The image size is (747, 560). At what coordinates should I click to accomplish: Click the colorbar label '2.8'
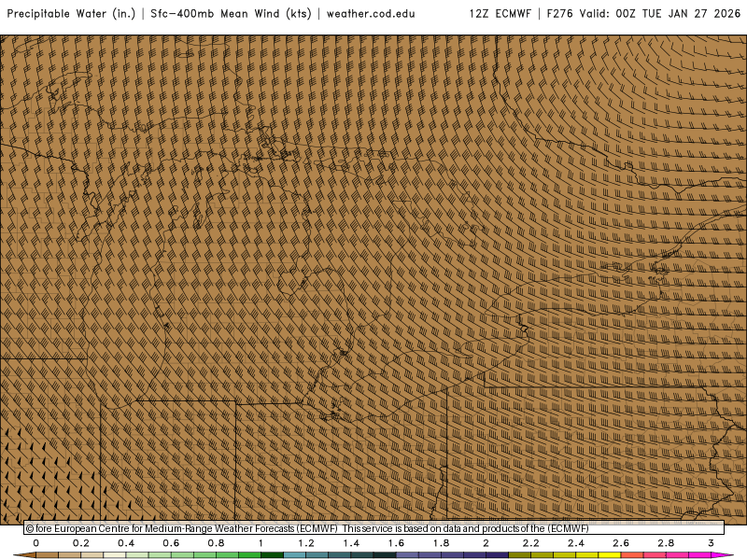tap(666, 543)
